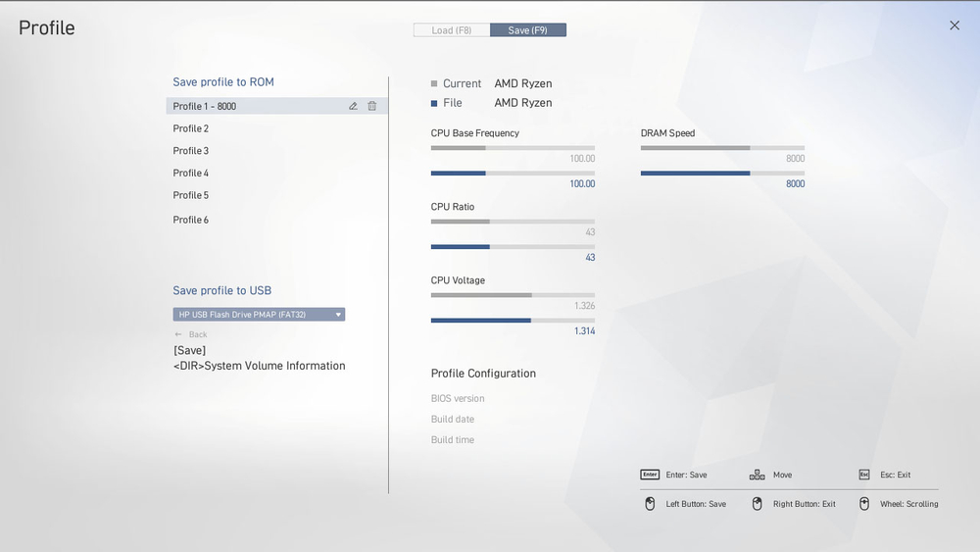Image resolution: width=980 pixels, height=552 pixels.
Task: Click the Esc key exit icon
Action: (863, 475)
